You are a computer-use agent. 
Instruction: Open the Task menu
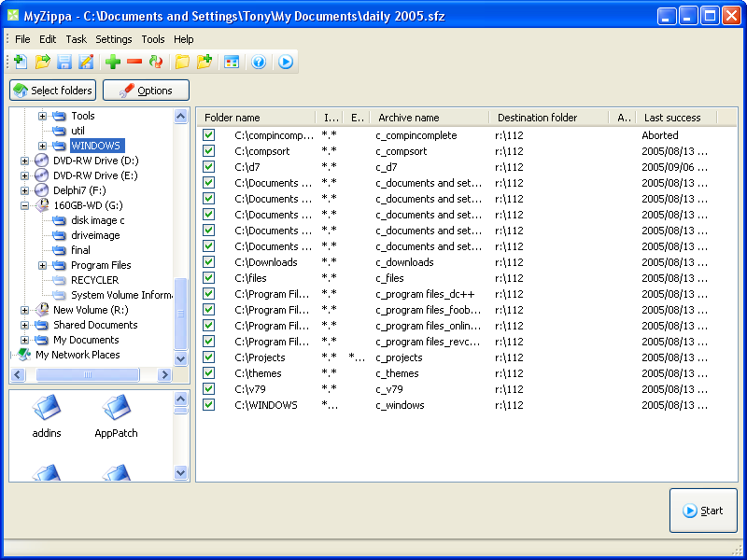click(77, 39)
